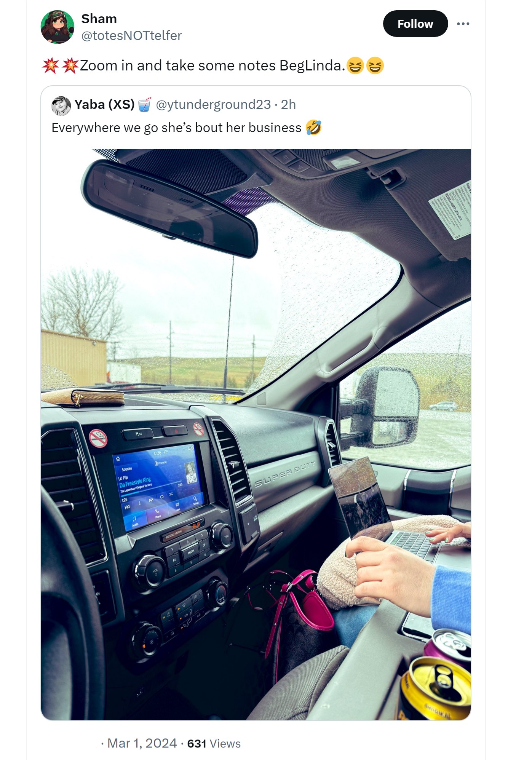This screenshot has height=760, width=532.
Task: Click the first collision emoji in the tweet
Action: click(50, 65)
